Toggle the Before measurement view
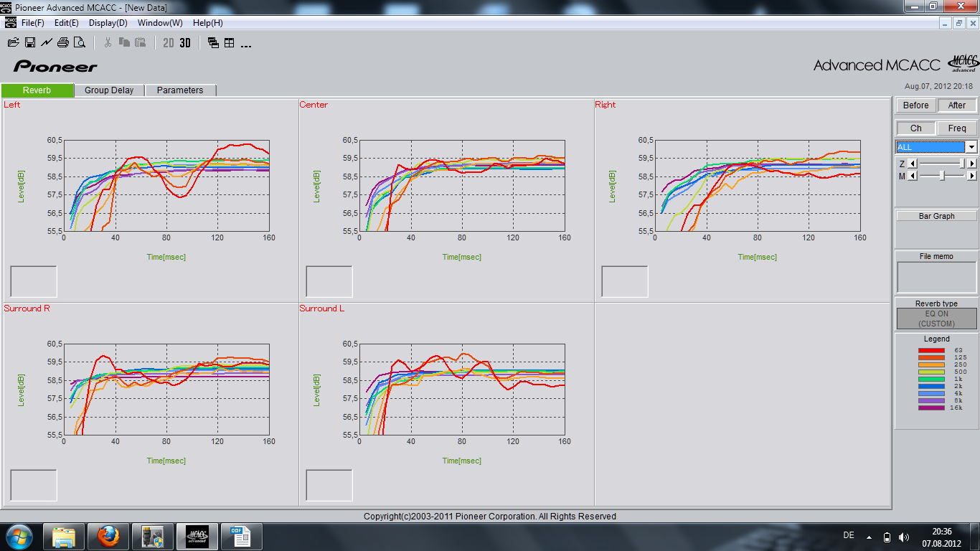 [915, 105]
